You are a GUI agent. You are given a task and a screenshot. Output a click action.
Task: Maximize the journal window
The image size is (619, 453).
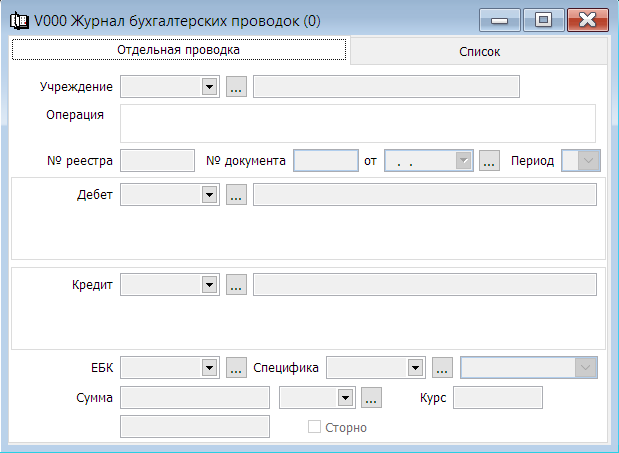point(543,20)
